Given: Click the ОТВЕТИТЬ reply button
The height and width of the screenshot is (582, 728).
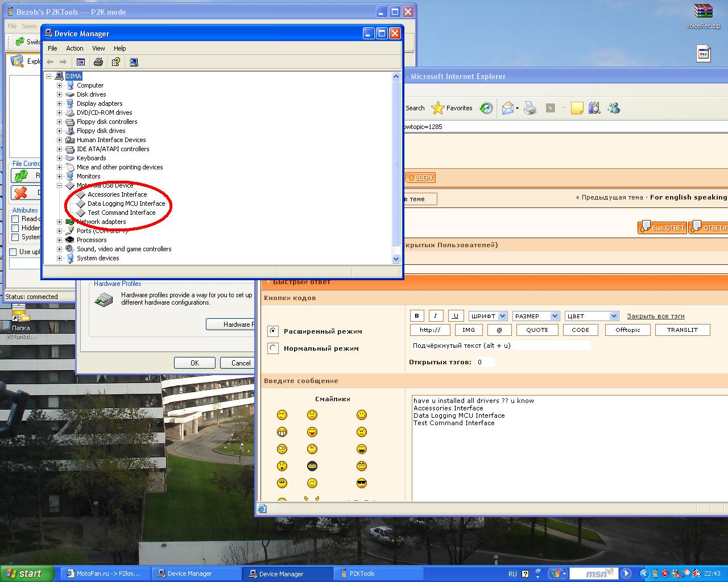Looking at the screenshot, I should pyautogui.click(x=709, y=227).
